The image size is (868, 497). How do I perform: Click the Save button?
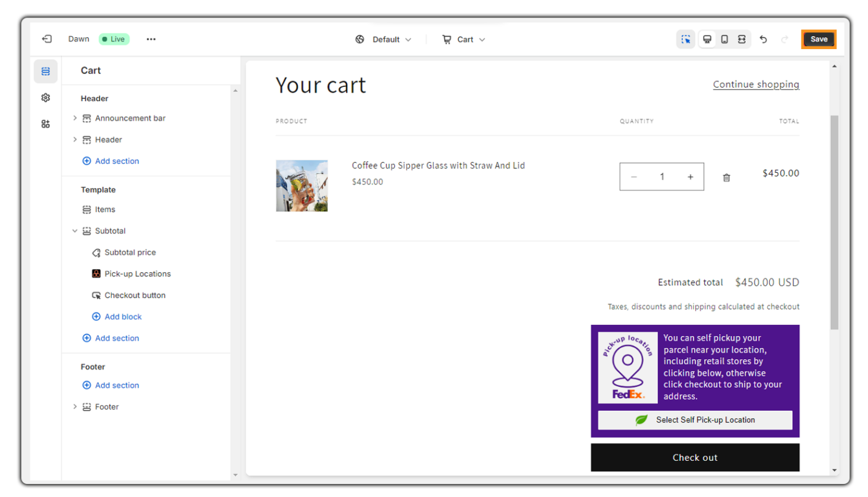(x=819, y=39)
